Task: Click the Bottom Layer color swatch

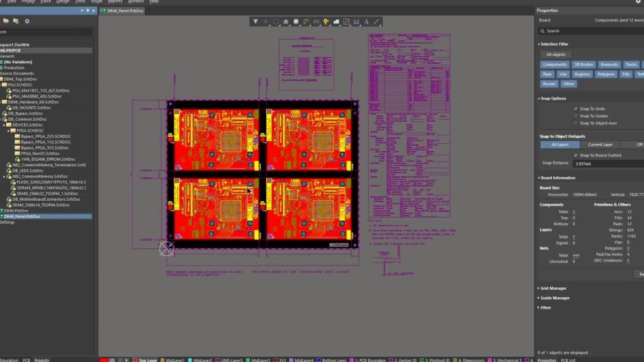Action: point(318,360)
